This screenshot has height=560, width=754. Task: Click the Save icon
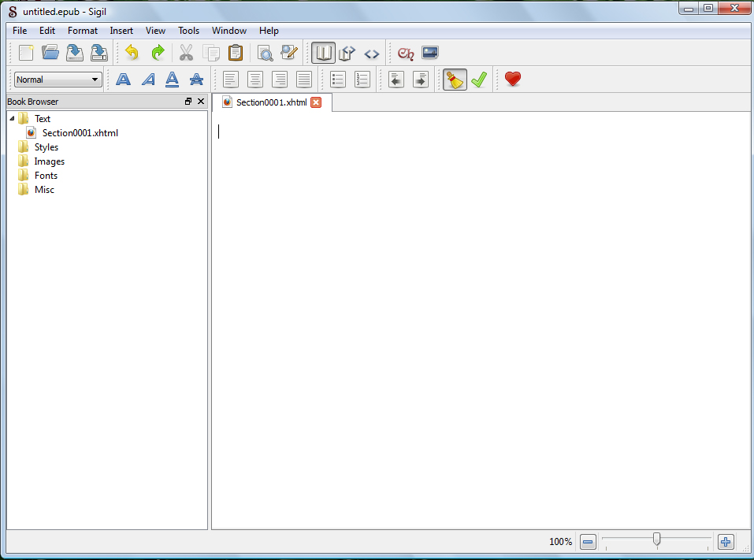click(75, 53)
